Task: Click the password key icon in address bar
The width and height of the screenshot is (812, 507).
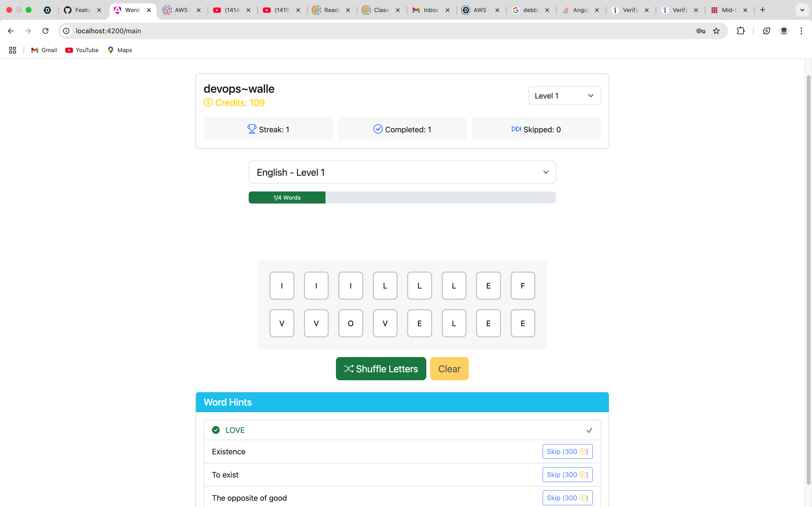Action: coord(701,31)
